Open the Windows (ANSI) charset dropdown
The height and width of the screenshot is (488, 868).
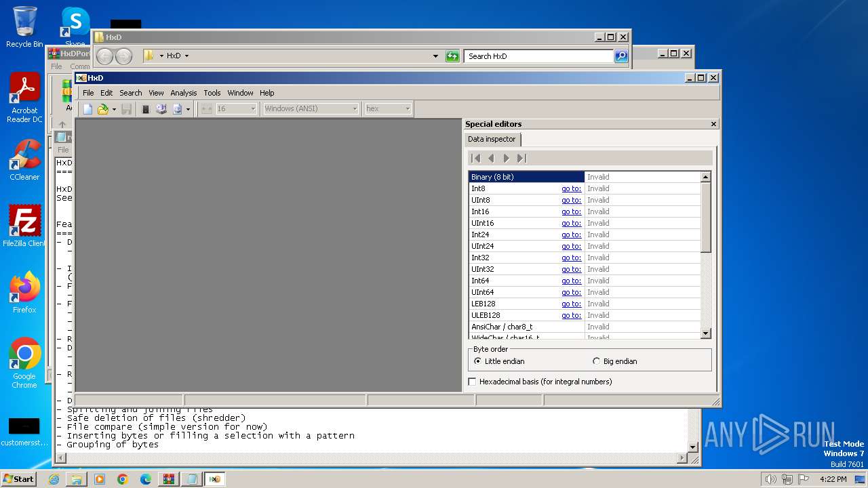(x=311, y=108)
